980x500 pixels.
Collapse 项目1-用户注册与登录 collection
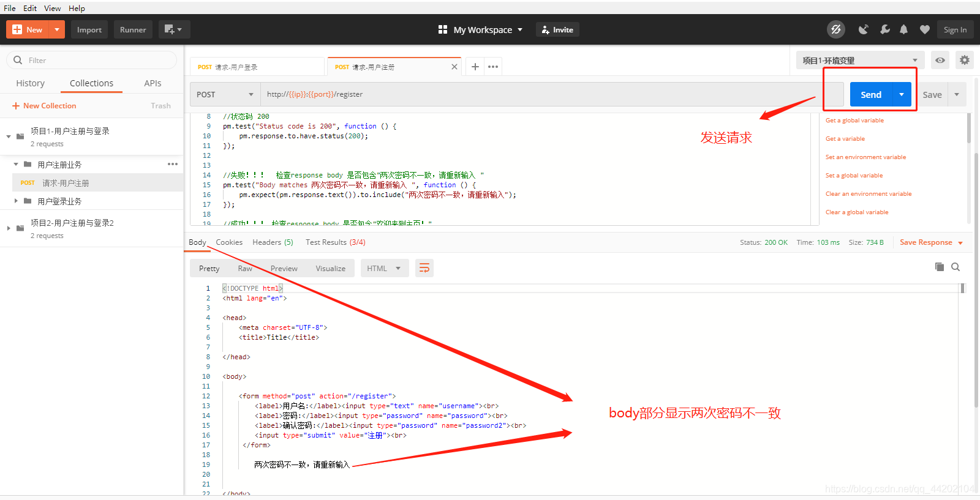tap(9, 136)
